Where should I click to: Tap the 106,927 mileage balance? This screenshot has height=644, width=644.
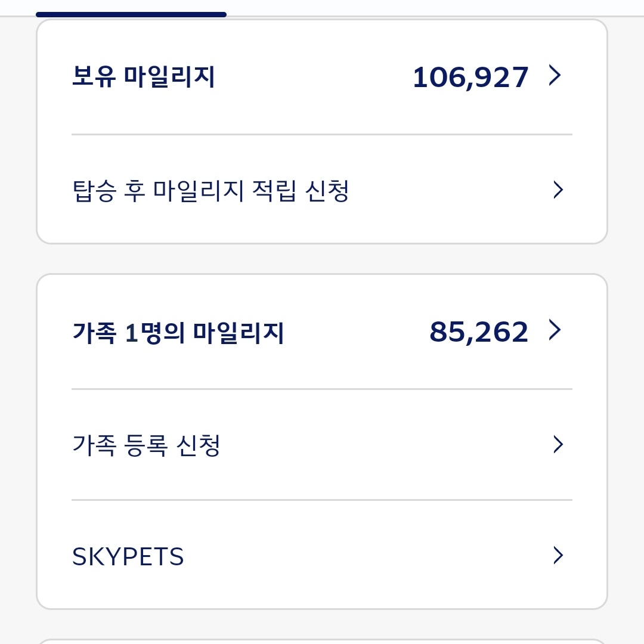tap(470, 78)
